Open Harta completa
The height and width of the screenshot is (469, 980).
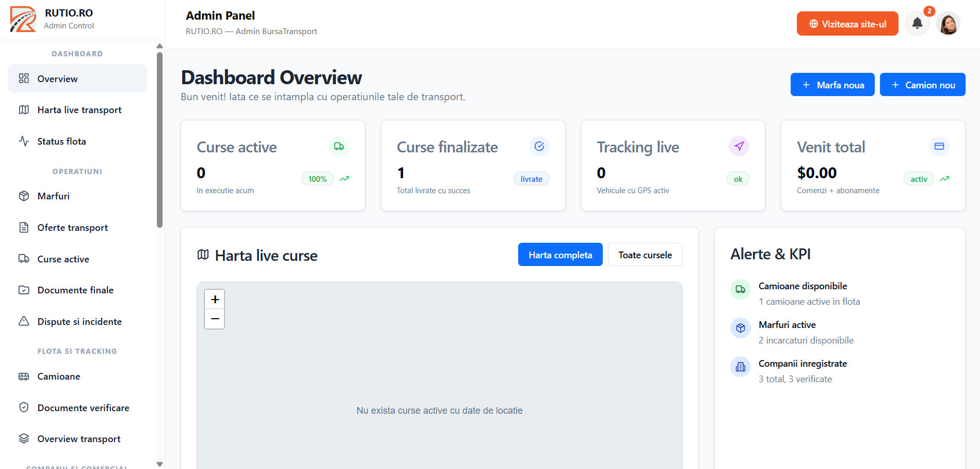pyautogui.click(x=560, y=255)
